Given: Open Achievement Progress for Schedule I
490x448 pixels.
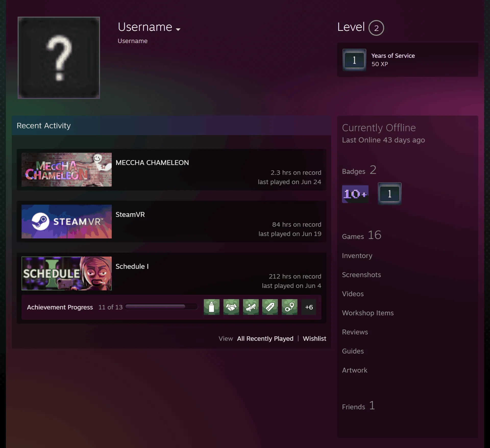Looking at the screenshot, I should pyautogui.click(x=60, y=307).
